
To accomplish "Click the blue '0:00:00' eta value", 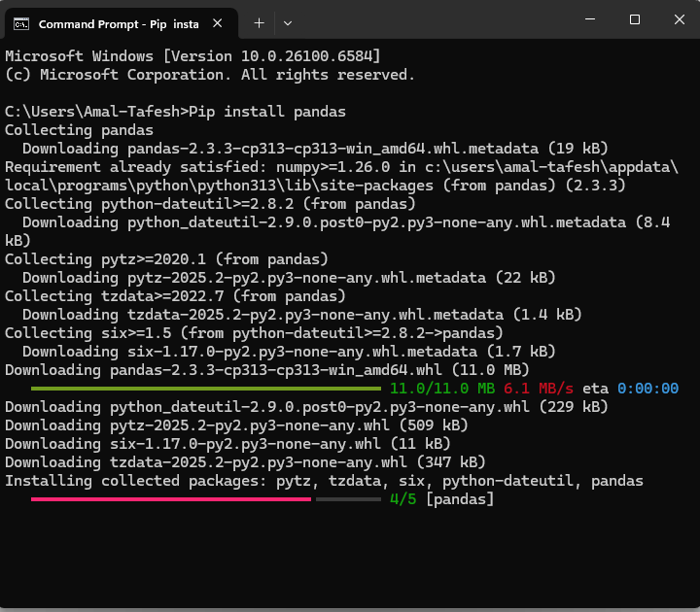I will [647, 389].
